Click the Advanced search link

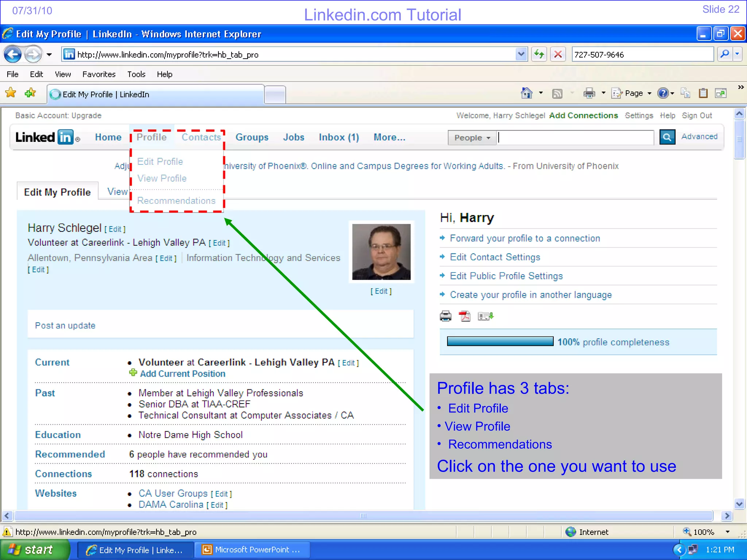tap(699, 136)
